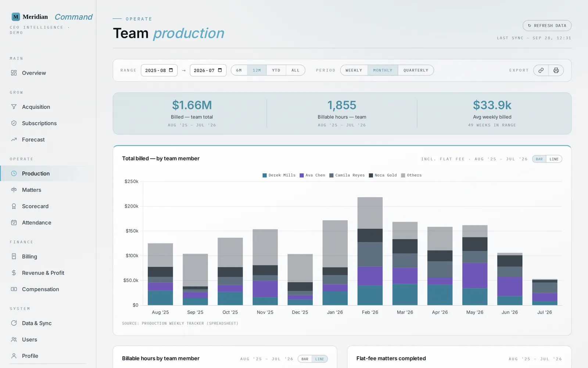The image size is (588, 368).
Task: Click the Subscriptions shield icon
Action: pos(14,123)
